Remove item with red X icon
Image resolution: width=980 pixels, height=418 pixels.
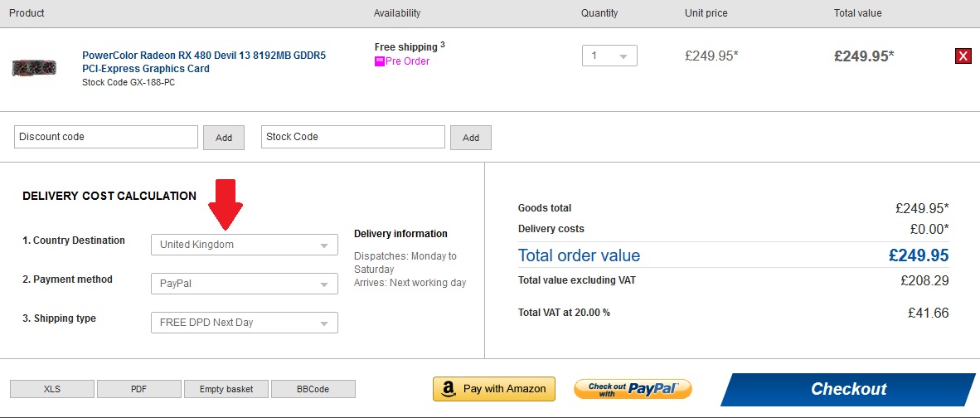[x=963, y=56]
